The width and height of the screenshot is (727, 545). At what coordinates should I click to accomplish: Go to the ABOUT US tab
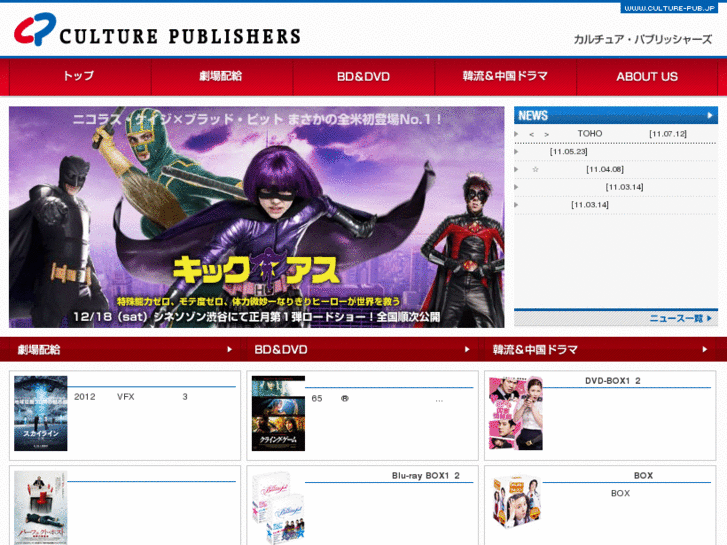[647, 77]
